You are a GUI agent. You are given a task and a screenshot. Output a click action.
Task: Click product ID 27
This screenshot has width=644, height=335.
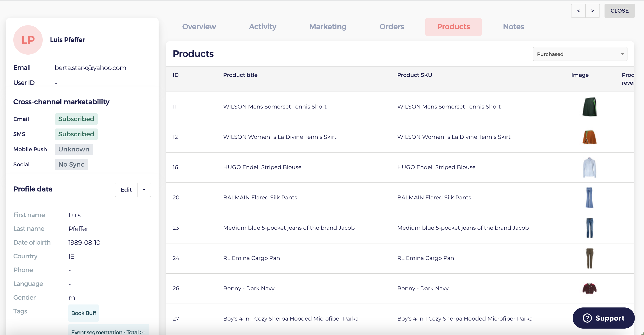point(176,318)
